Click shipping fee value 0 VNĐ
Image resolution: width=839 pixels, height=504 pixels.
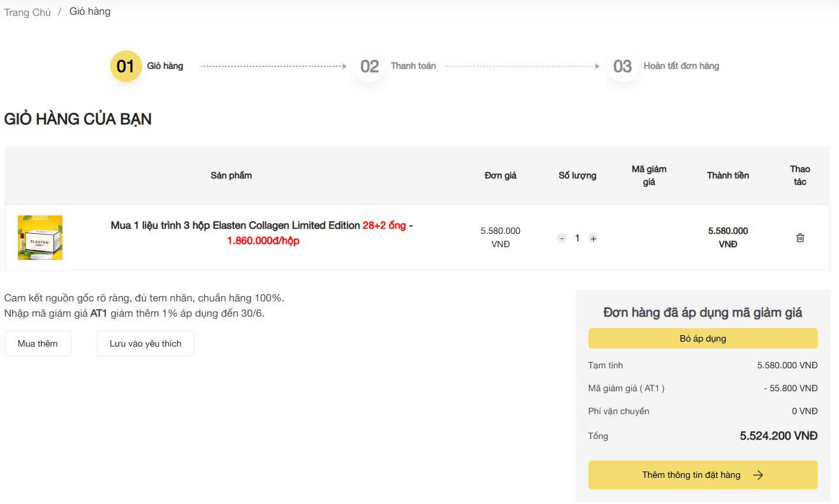805,411
